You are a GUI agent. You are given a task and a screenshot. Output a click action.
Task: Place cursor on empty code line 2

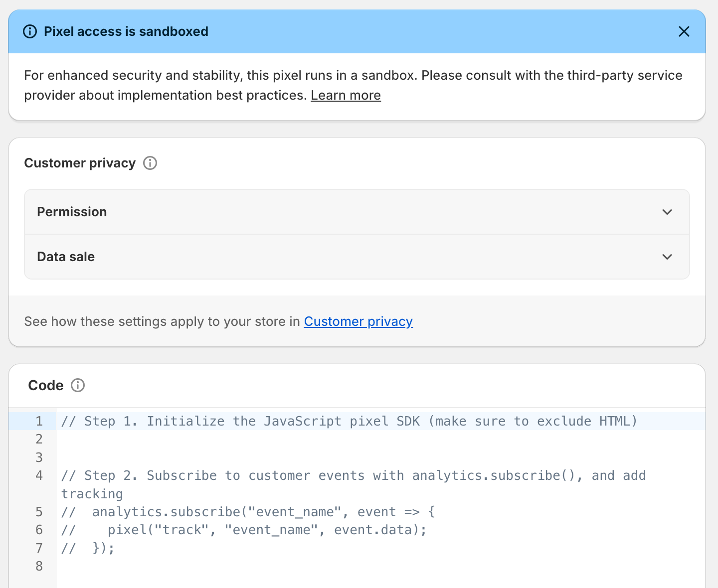[381, 439]
